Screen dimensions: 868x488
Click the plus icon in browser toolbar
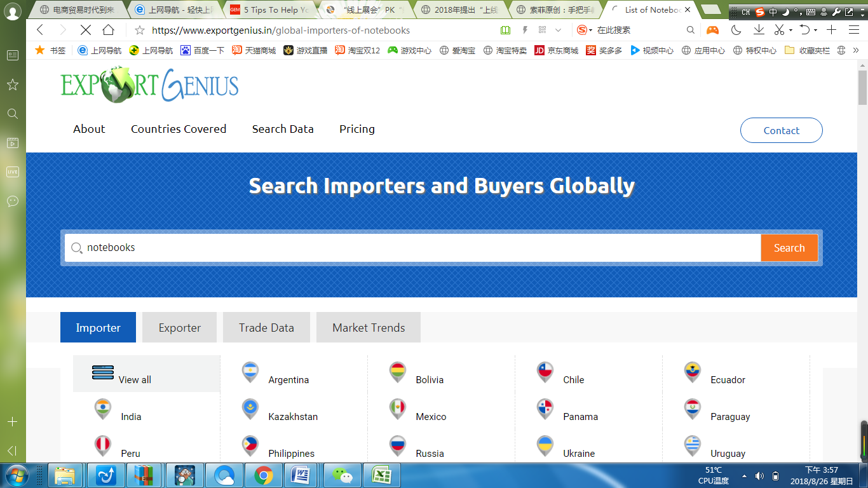tap(832, 30)
